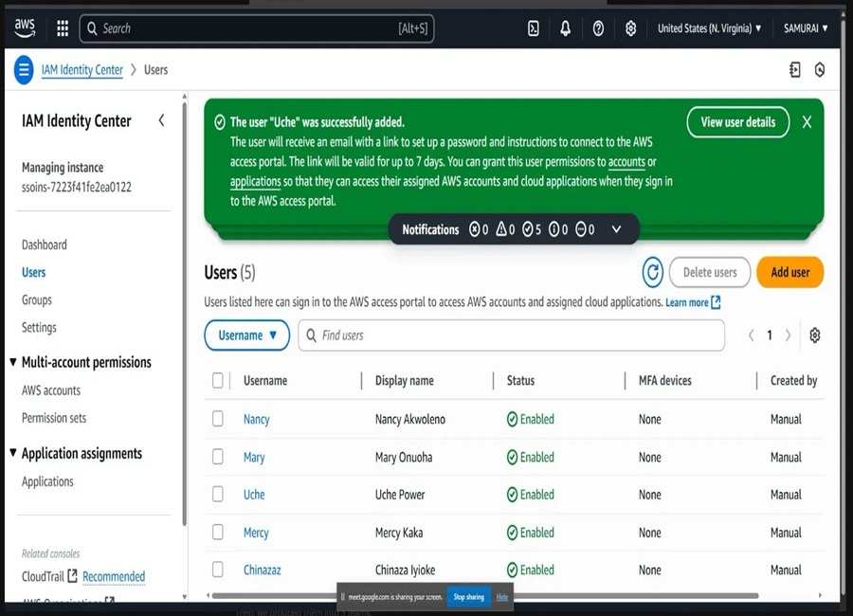Open the IAM Identity Center breadcrumb link
This screenshot has width=853, height=616.
82,69
